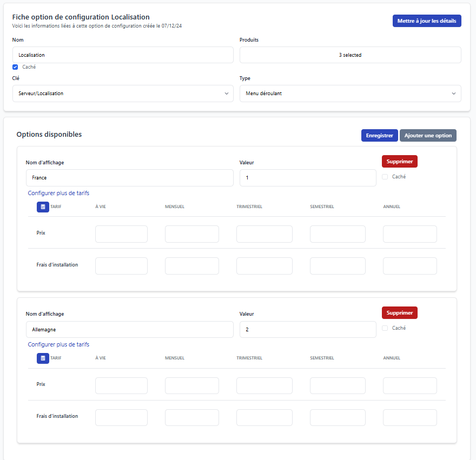Open the Produits 3 selected selector
Viewport: 476px width, 460px height.
[x=350, y=55]
